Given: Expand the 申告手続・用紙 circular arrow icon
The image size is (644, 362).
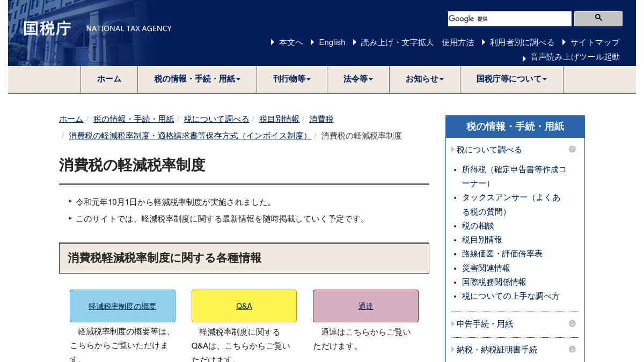Looking at the screenshot, I should (572, 323).
